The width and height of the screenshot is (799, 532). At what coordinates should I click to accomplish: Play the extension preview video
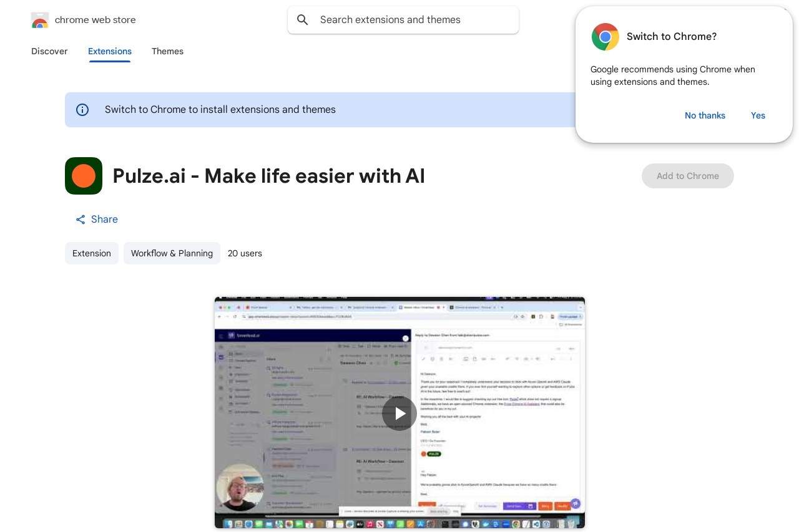coord(399,413)
